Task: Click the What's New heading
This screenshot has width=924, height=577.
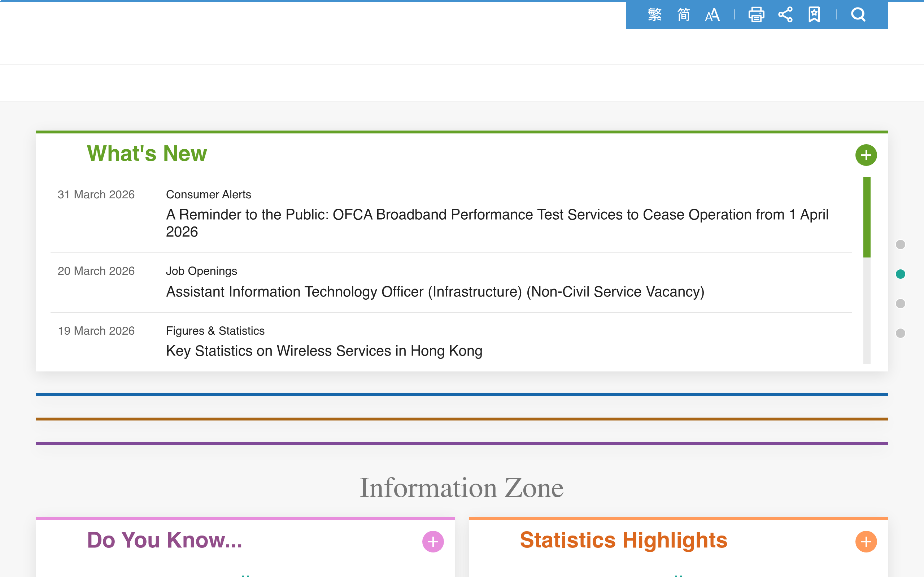Action: point(147,153)
